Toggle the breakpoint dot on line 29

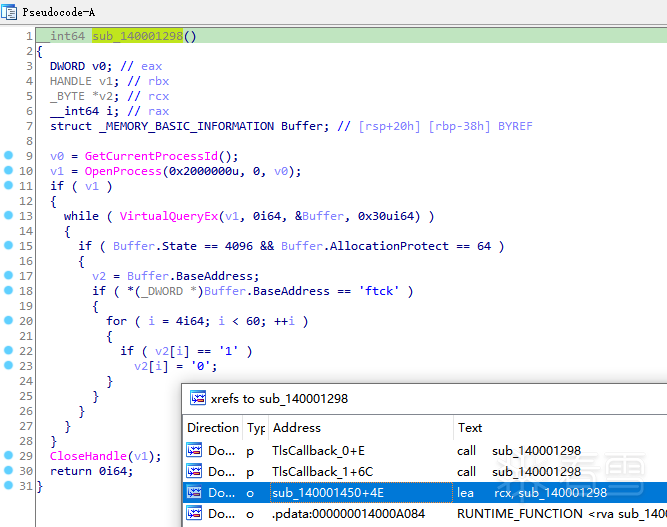point(9,455)
